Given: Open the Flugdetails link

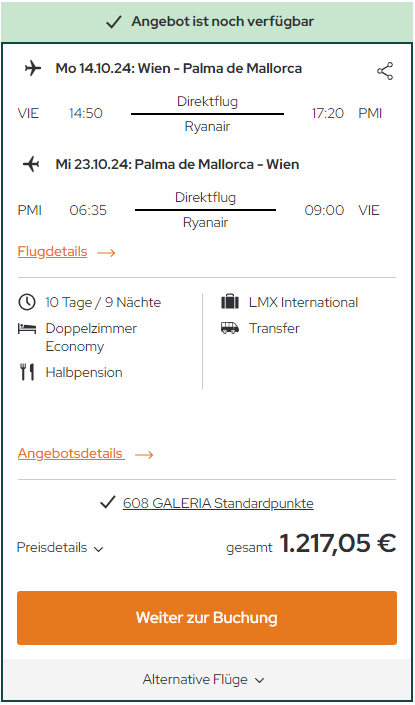Looking at the screenshot, I should [52, 252].
